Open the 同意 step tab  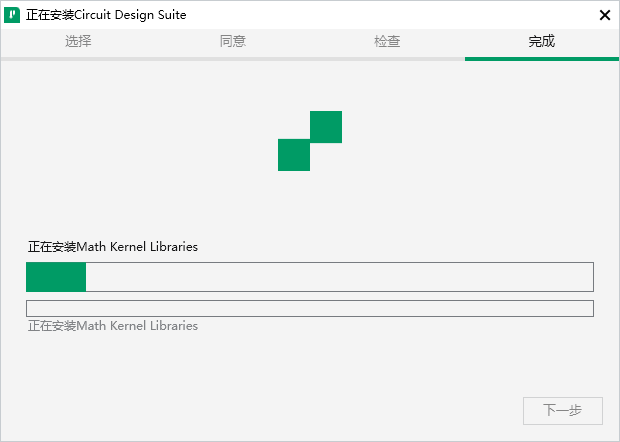(232, 41)
